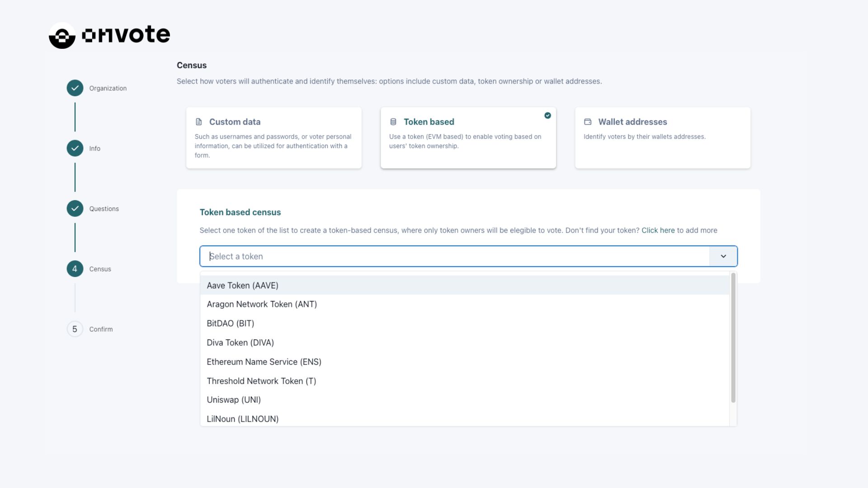Click the Confirm step number 5 icon

pyautogui.click(x=75, y=329)
